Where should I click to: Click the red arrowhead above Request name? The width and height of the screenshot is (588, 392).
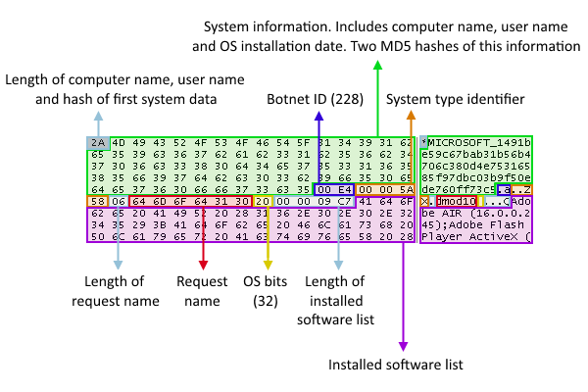click(203, 265)
